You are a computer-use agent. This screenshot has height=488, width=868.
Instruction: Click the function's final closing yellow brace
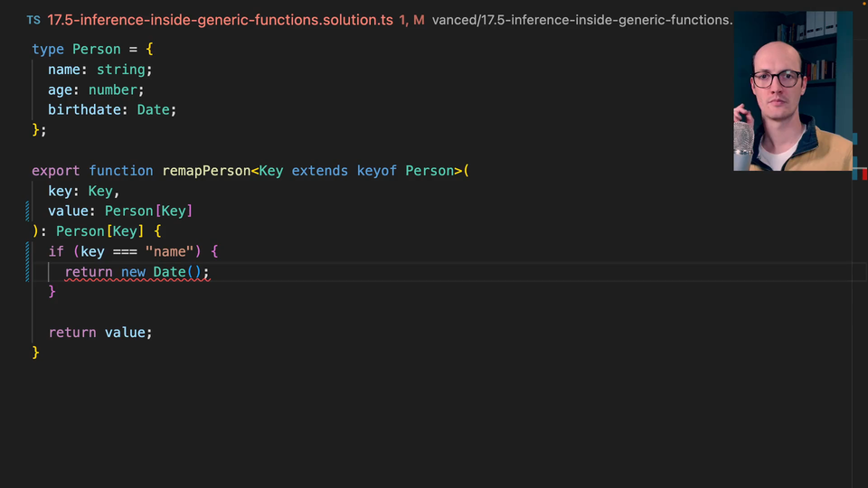(x=36, y=352)
